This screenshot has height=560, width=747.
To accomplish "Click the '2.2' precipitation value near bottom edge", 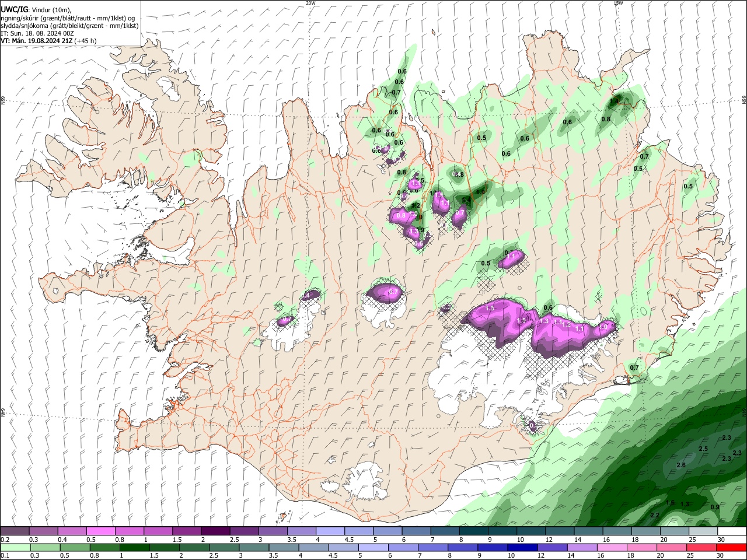I will (654, 515).
